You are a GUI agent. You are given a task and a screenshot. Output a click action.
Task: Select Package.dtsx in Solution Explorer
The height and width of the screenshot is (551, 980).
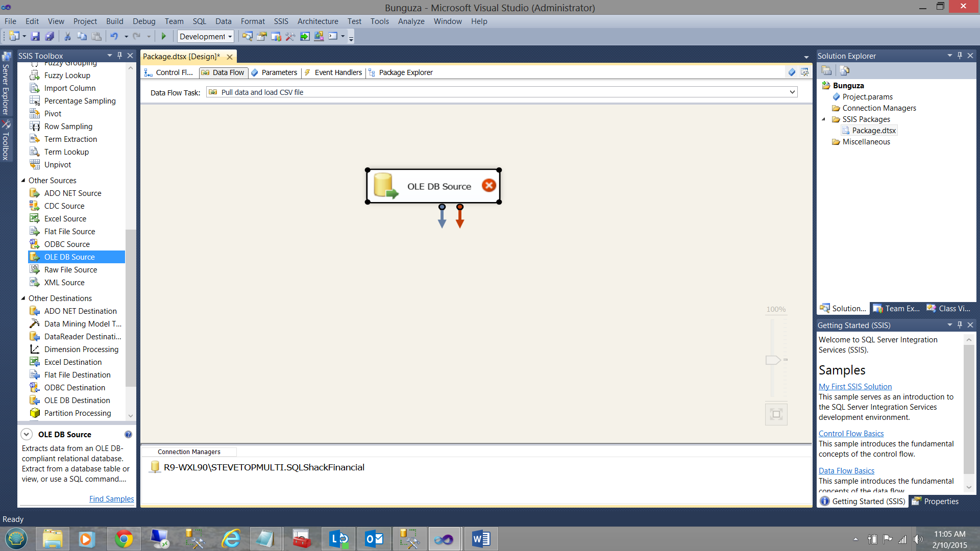coord(873,131)
